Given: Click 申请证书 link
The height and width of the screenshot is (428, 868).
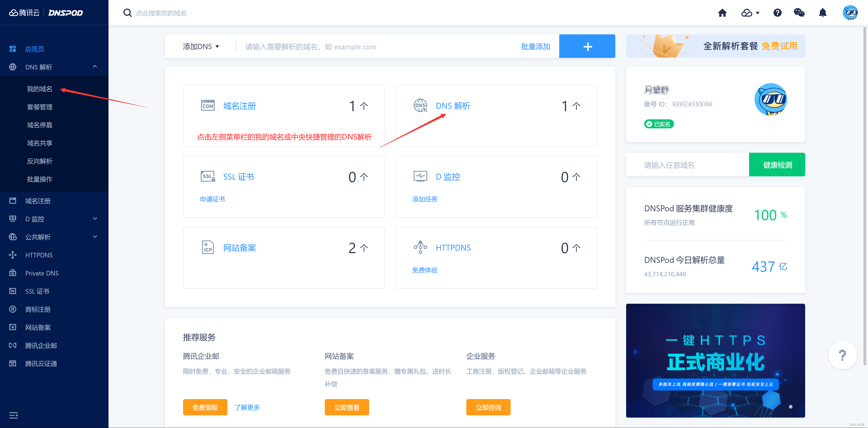Looking at the screenshot, I should 212,199.
